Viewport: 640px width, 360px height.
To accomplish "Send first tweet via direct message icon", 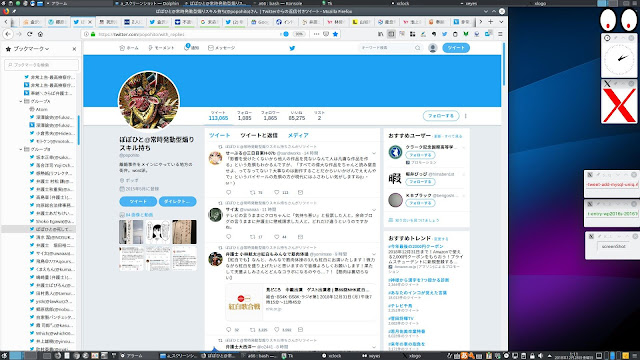I will [x=300, y=192].
